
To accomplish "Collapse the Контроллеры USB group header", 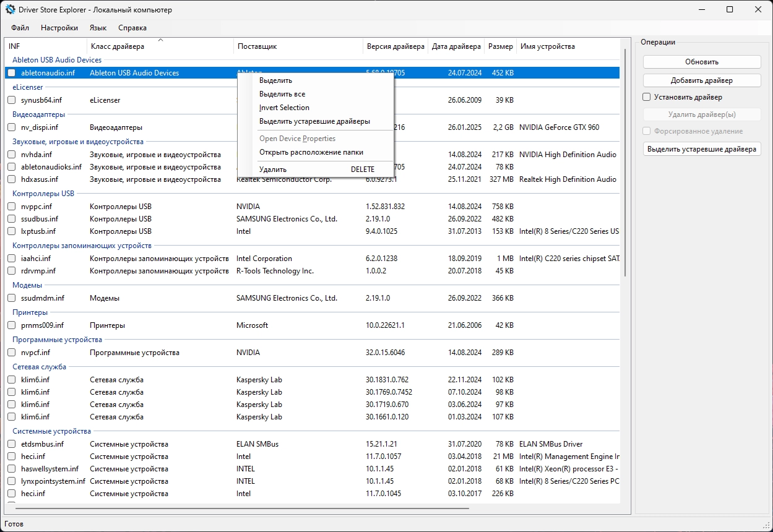I will pyautogui.click(x=43, y=194).
